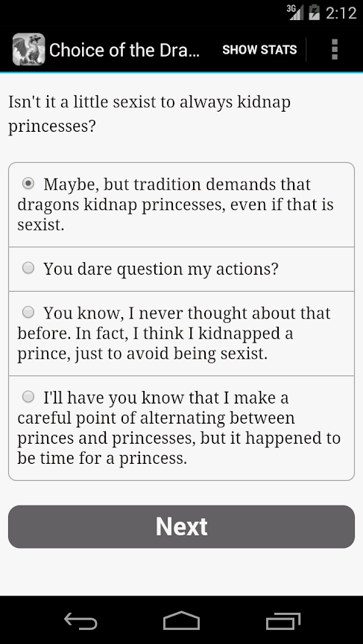Tap the 'Choice of the Dra...' title

(124, 50)
